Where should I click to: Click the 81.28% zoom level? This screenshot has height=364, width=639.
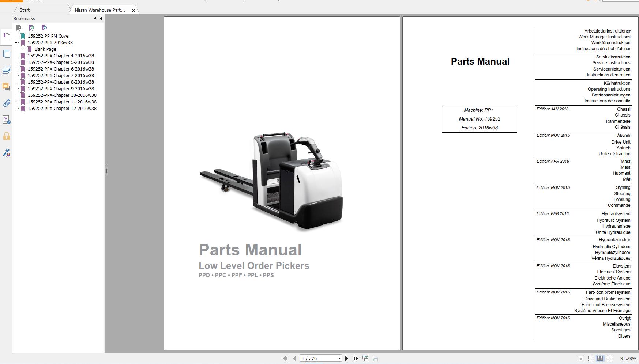point(628,359)
